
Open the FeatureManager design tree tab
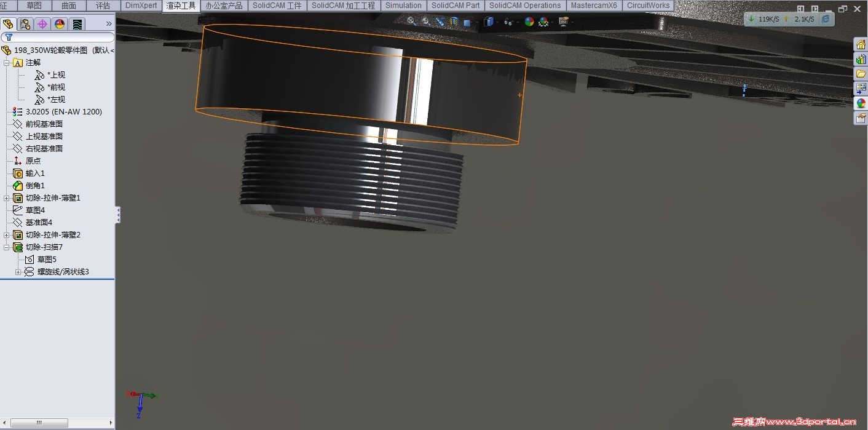pos(8,24)
